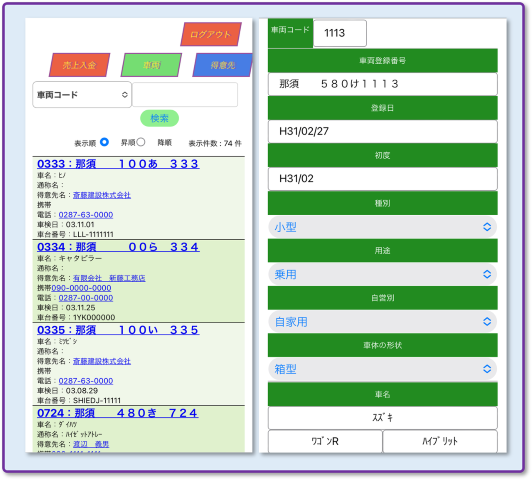Expand the 車体の形状 dropdown showing 箱型
532x480 pixels.
point(383,369)
